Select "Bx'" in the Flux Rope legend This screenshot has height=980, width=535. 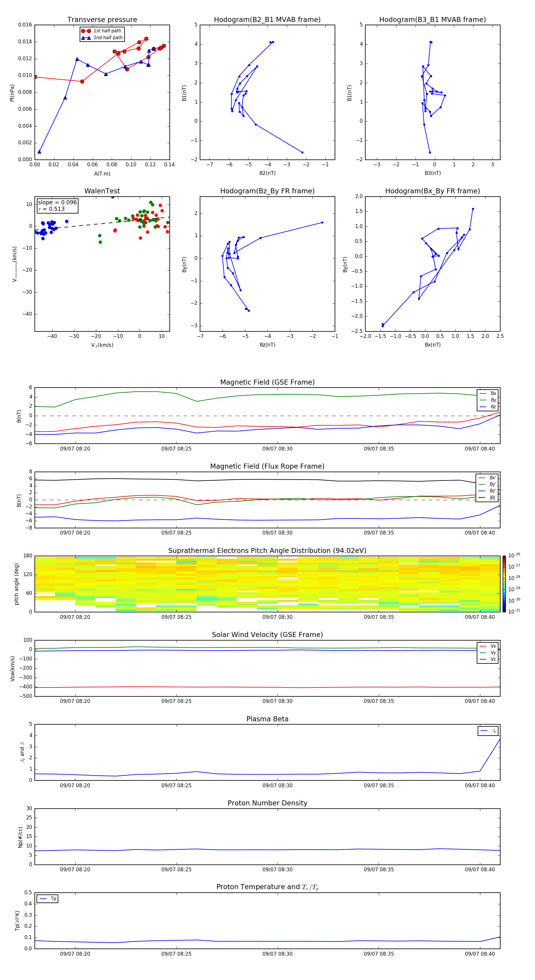pos(487,478)
